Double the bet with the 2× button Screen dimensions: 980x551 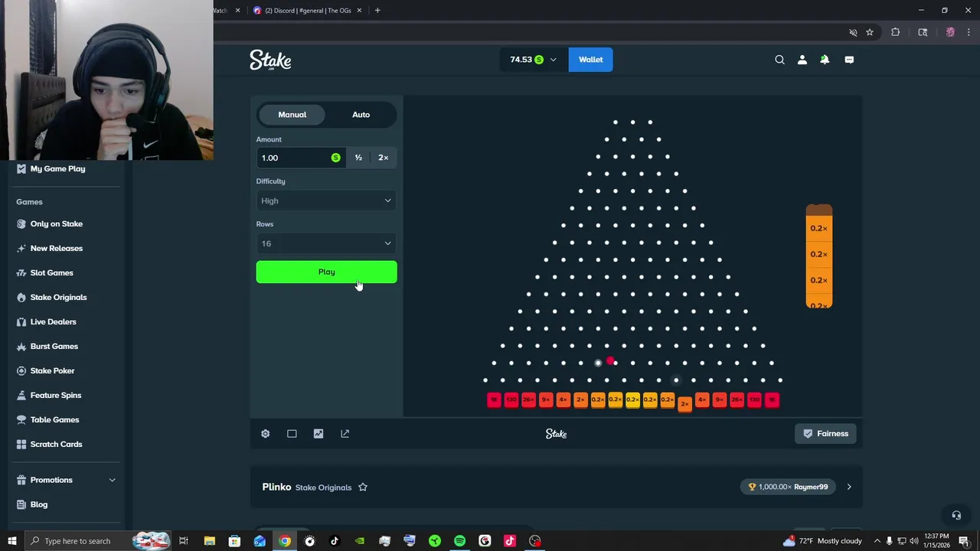click(x=383, y=158)
